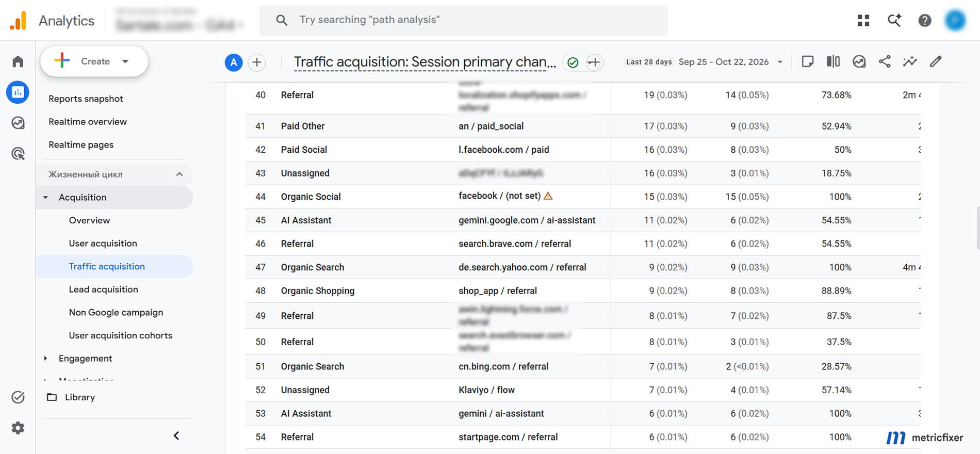Click the annotations note icon
The width and height of the screenshot is (980, 454).
(x=808, y=62)
